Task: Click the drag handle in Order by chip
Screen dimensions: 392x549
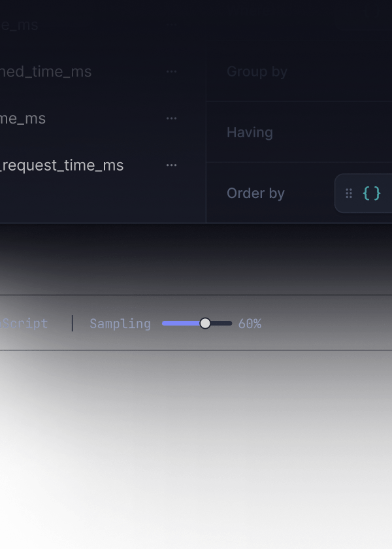Action: (x=349, y=193)
